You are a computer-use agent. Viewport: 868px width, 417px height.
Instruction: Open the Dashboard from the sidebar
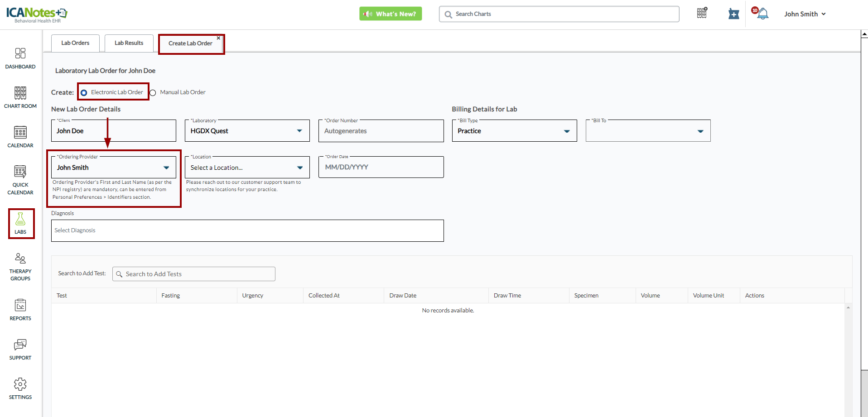(20, 58)
